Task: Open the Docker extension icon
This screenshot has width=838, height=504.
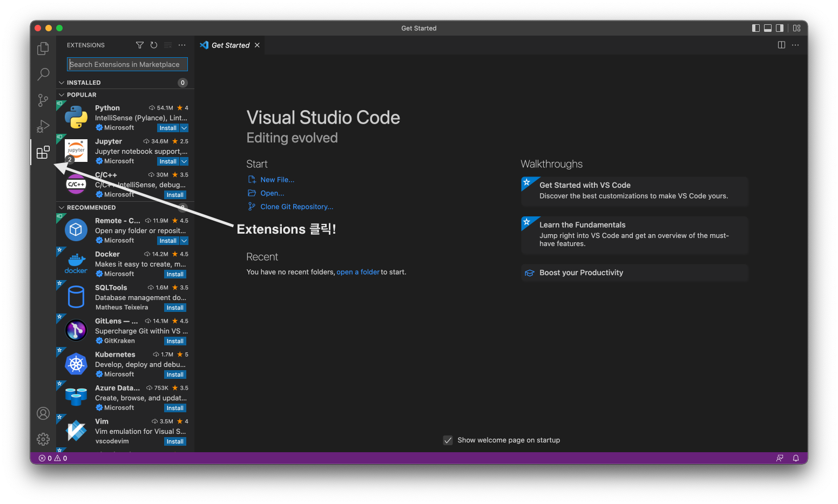Action: pyautogui.click(x=76, y=263)
